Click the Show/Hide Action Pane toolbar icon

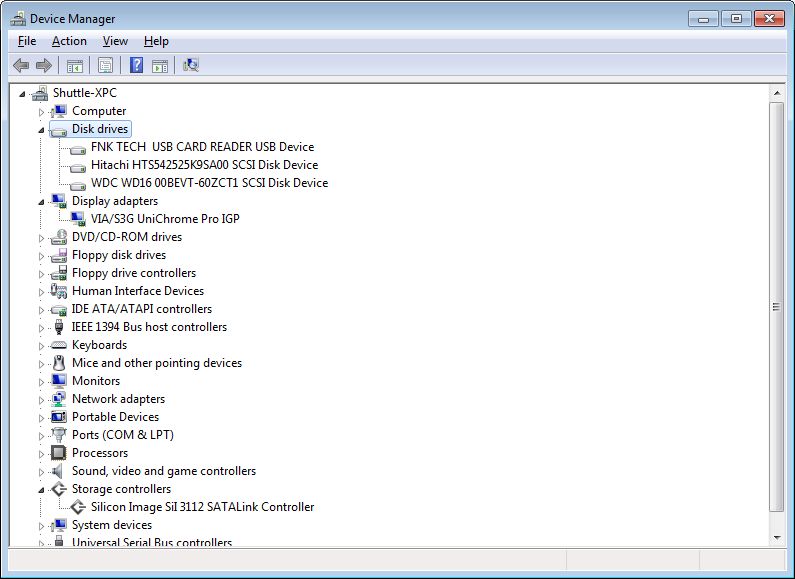[x=160, y=65]
